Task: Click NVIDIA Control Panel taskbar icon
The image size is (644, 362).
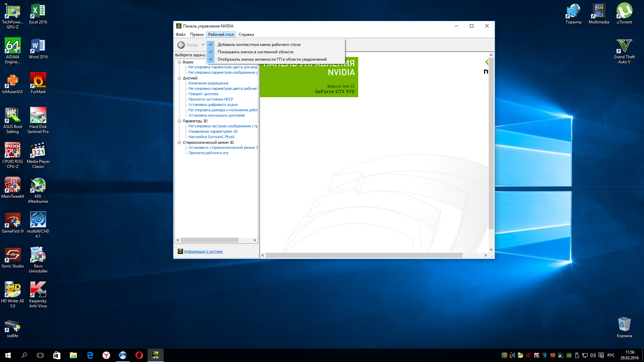Action: [x=155, y=355]
